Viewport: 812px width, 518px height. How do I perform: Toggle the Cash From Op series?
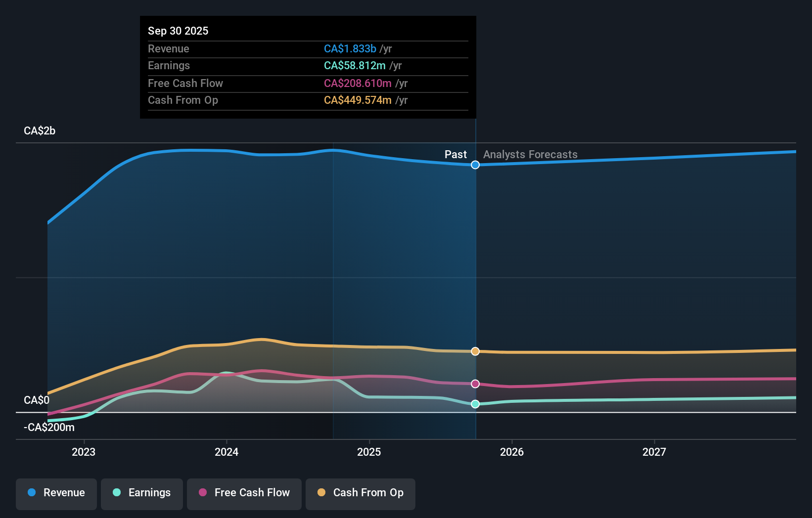[x=361, y=493]
